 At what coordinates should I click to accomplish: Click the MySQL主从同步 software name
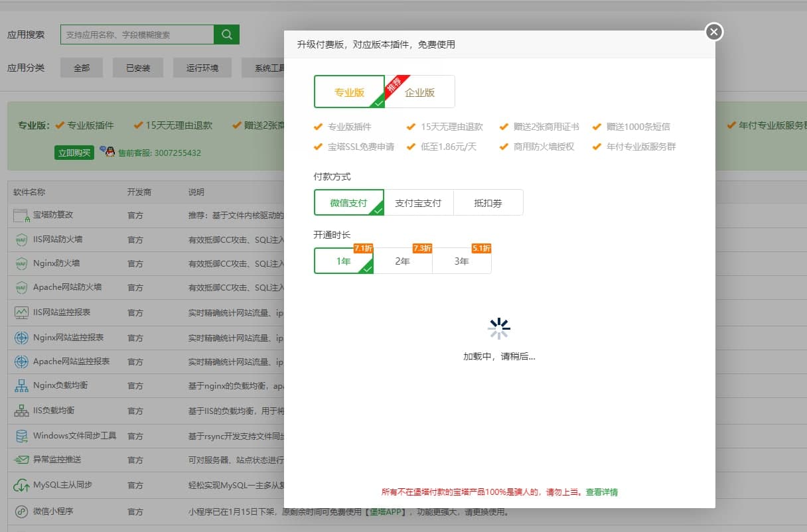pyautogui.click(x=62, y=485)
